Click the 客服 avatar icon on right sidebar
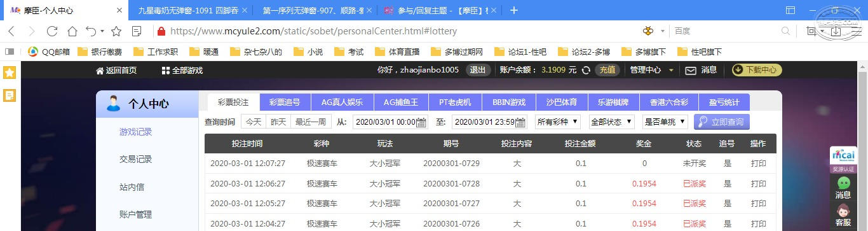This screenshot has height=231, width=868. point(843,211)
